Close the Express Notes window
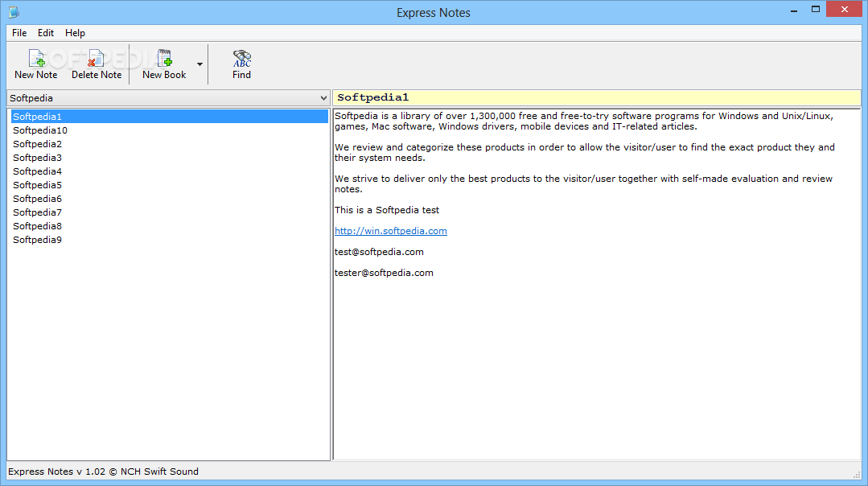 (x=844, y=10)
